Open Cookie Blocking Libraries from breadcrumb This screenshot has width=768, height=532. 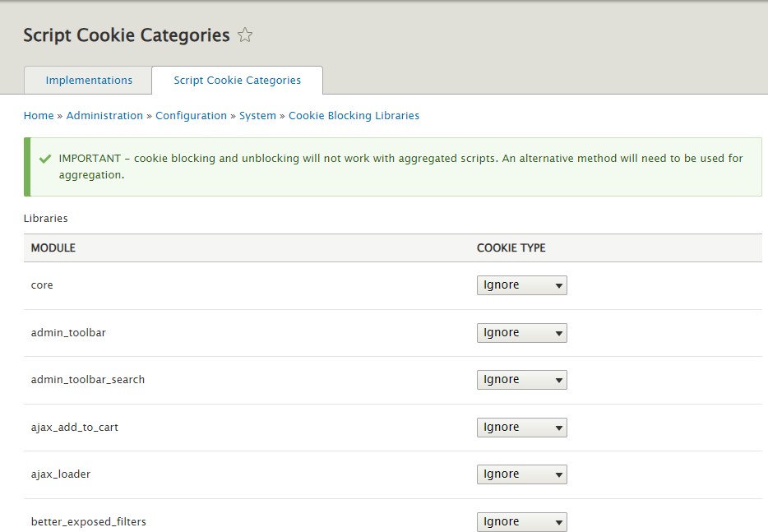354,115
